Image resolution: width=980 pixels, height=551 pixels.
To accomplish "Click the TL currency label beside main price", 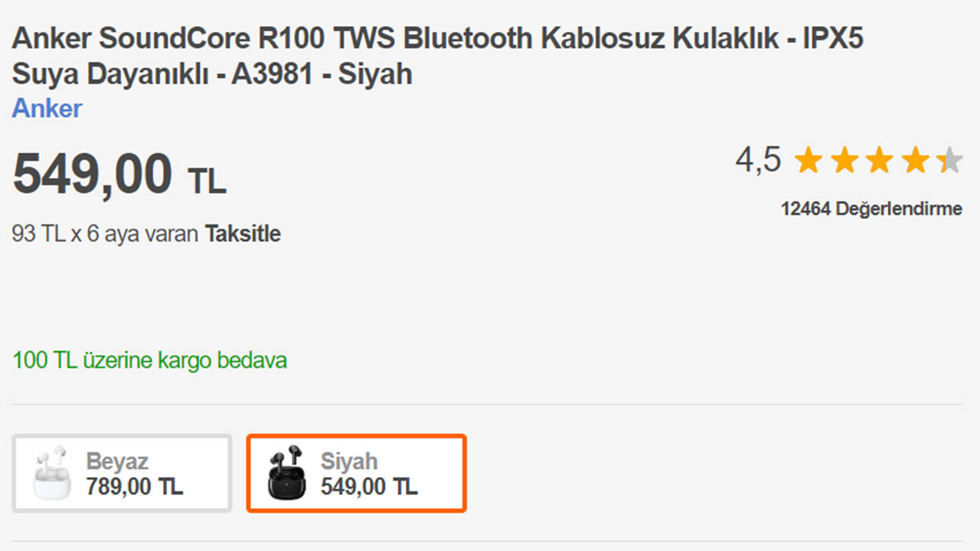I will point(207,181).
